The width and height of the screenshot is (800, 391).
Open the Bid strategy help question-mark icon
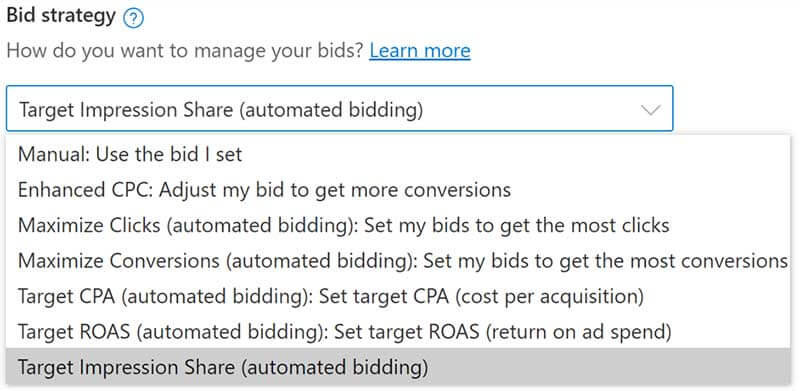pos(134,19)
